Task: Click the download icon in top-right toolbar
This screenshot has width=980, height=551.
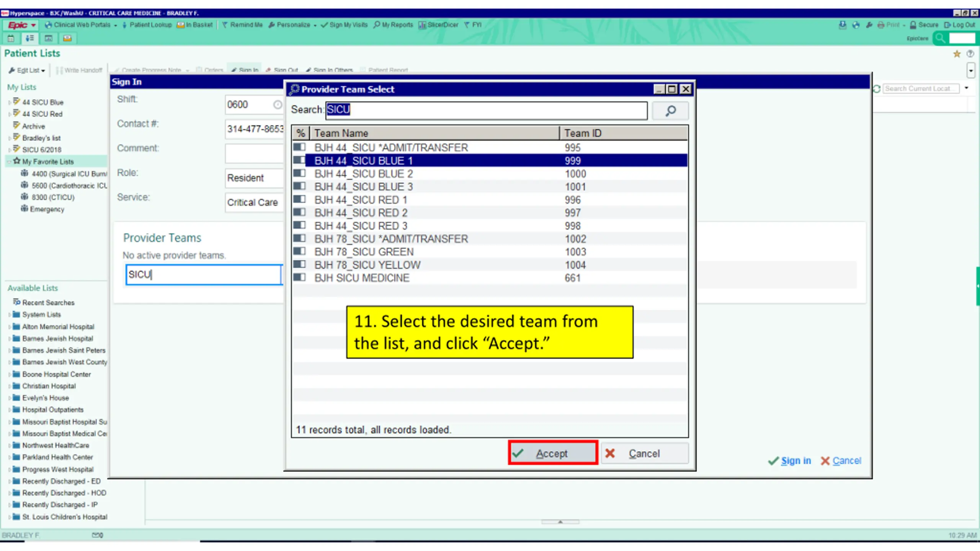Action: coord(842,25)
